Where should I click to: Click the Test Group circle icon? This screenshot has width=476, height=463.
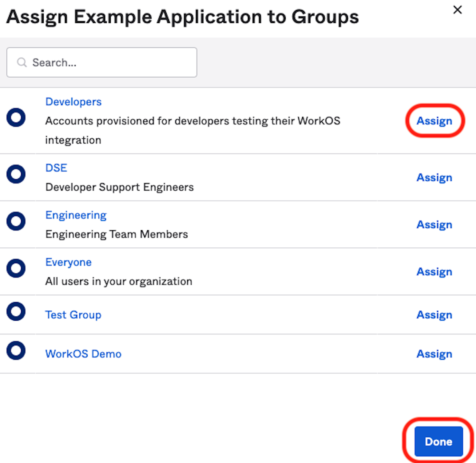(16, 311)
